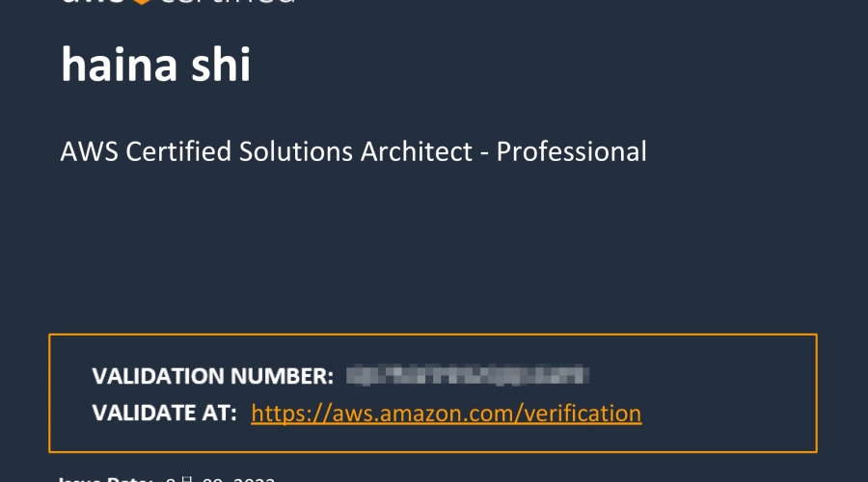
Task: Click the issue date value text
Action: click(220, 479)
